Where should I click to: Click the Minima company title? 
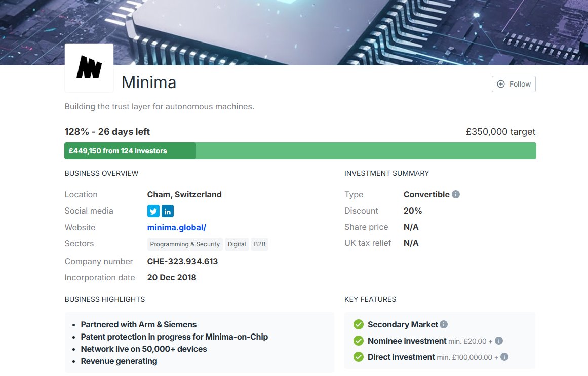[x=149, y=82]
